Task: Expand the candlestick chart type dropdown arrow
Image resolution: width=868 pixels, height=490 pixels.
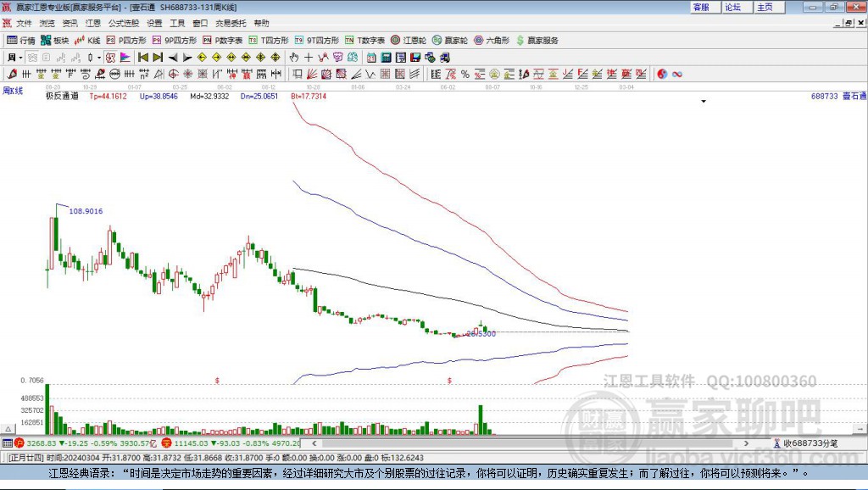Action: [99, 57]
